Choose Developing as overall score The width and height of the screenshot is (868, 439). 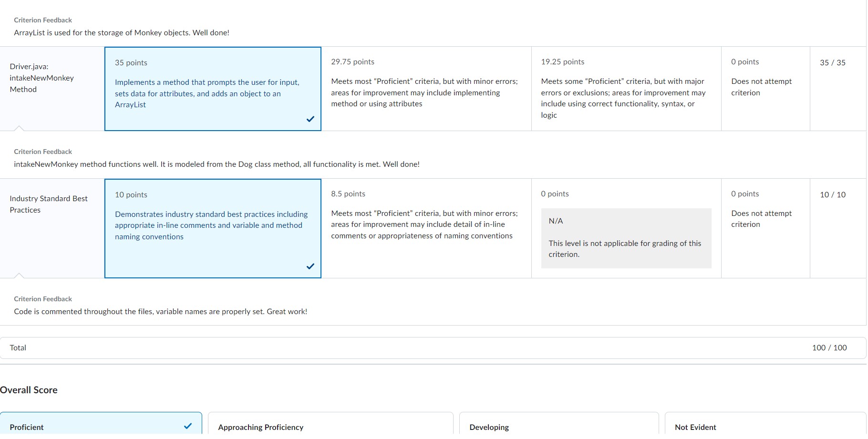[559, 427]
